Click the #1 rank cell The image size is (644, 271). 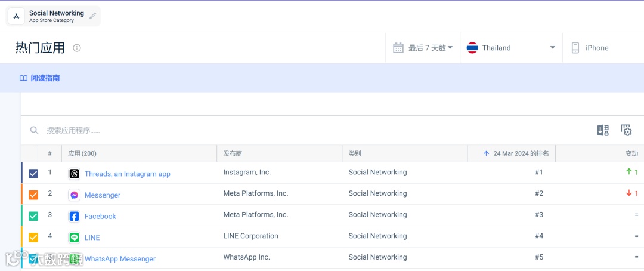(x=539, y=173)
